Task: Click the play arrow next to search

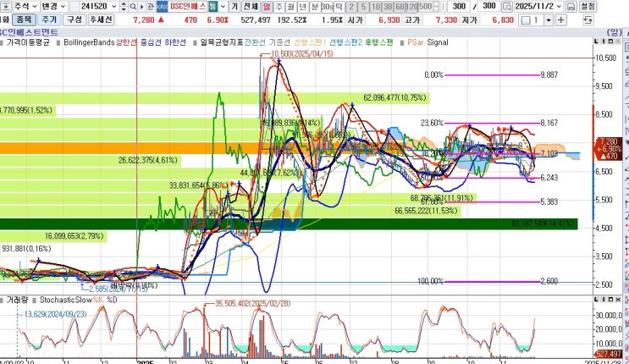Action: [141, 7]
